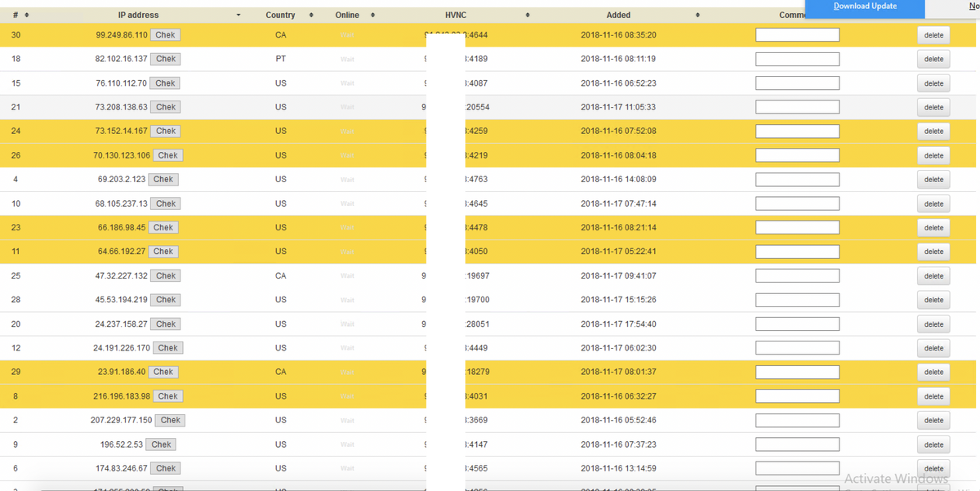The width and height of the screenshot is (980, 491).
Task: Click Chek next to 99.249.86.110
Action: 167,35
